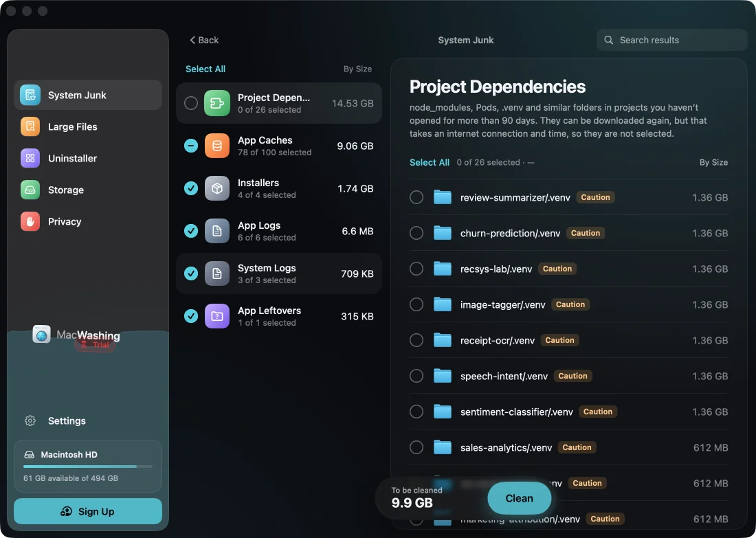This screenshot has height=538, width=756.
Task: Select the churn-prediction/.venv checkbox
Action: 416,233
